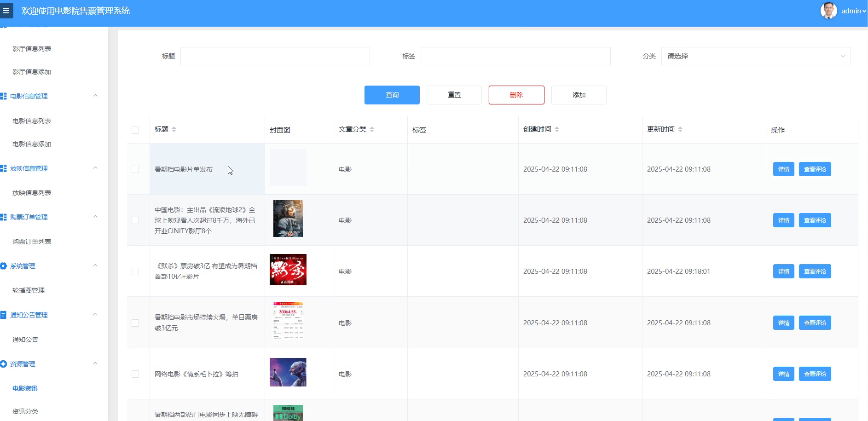Open 详情 for 流浪地球2 article

(x=784, y=220)
